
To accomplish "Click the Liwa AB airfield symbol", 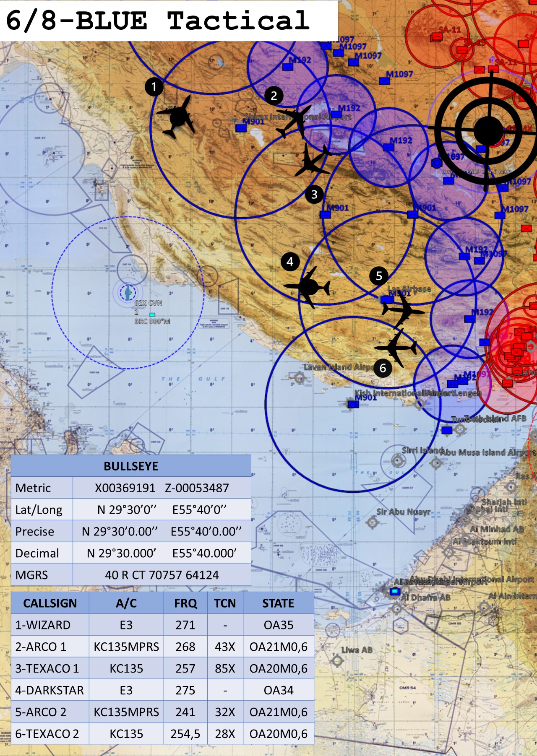I will point(337,661).
